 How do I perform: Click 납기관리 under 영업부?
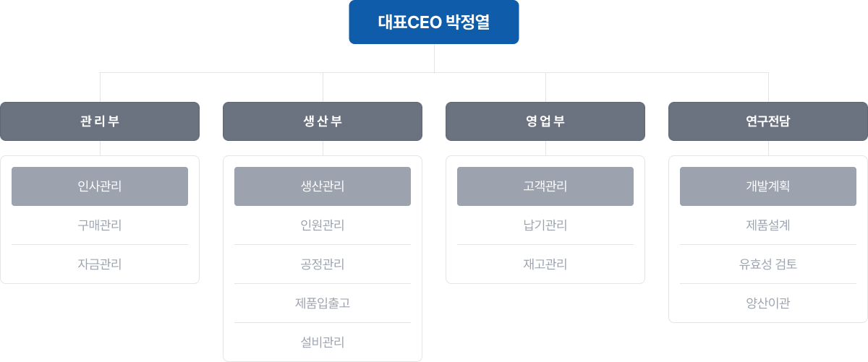click(545, 225)
